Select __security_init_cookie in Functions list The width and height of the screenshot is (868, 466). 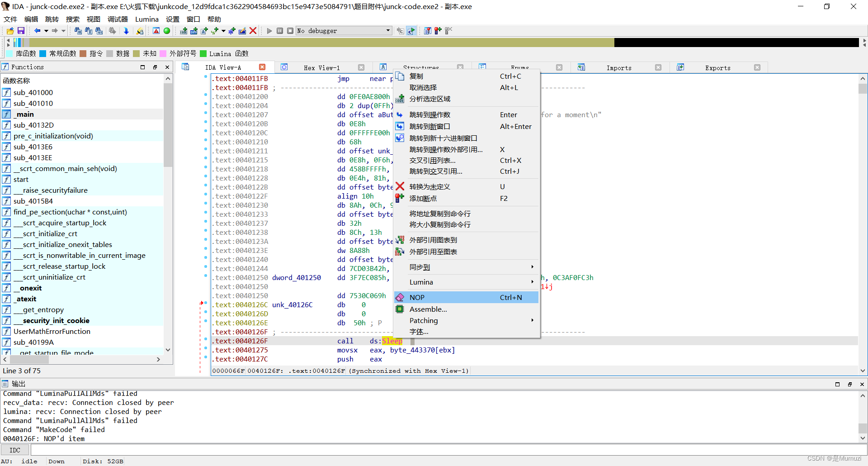coord(82,320)
